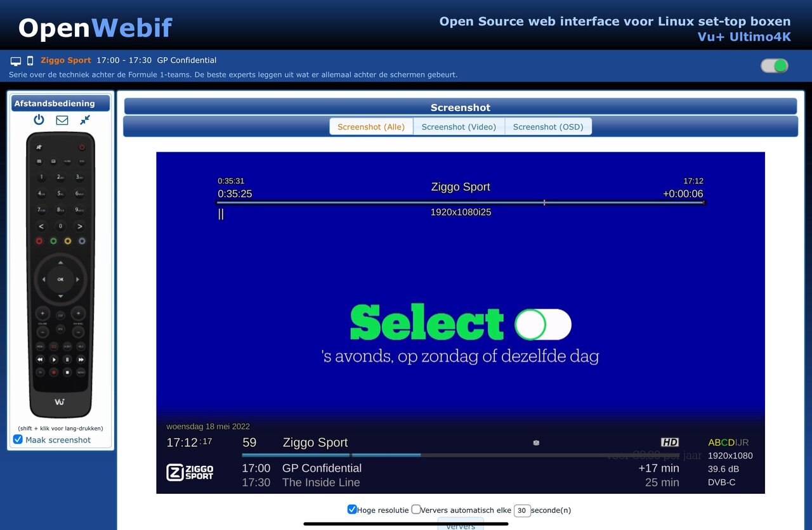Click number 0 on the remote
This screenshot has width=812, height=530.
(60, 226)
